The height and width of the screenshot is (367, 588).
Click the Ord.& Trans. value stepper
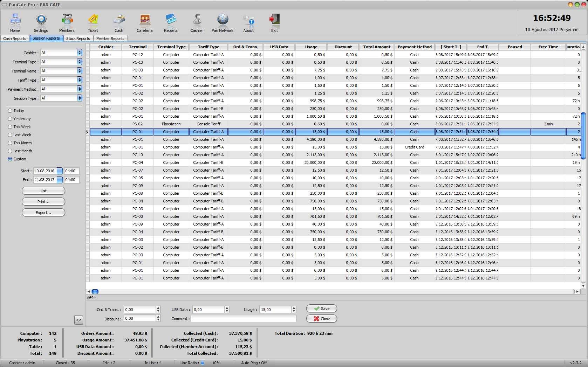point(158,310)
